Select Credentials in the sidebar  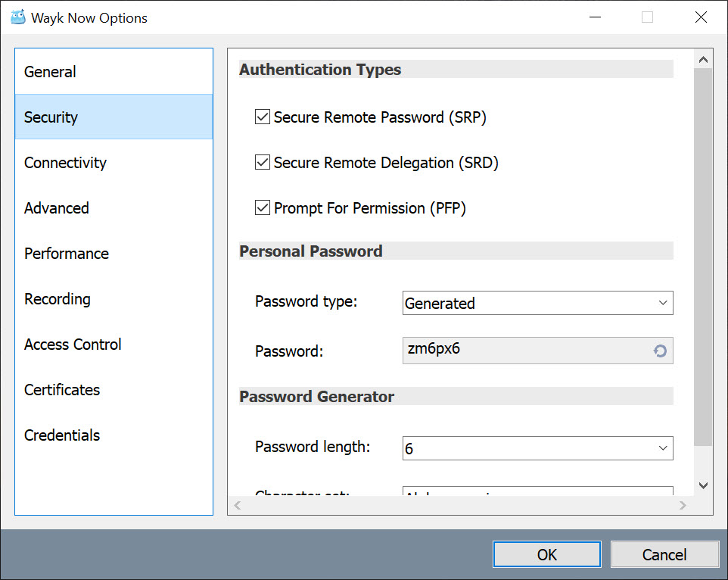(x=114, y=435)
